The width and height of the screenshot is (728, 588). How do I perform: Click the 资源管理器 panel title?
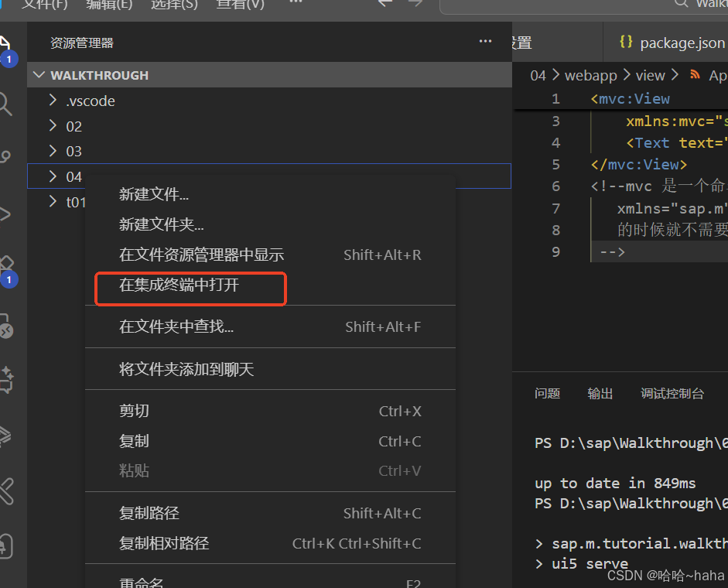pyautogui.click(x=82, y=43)
